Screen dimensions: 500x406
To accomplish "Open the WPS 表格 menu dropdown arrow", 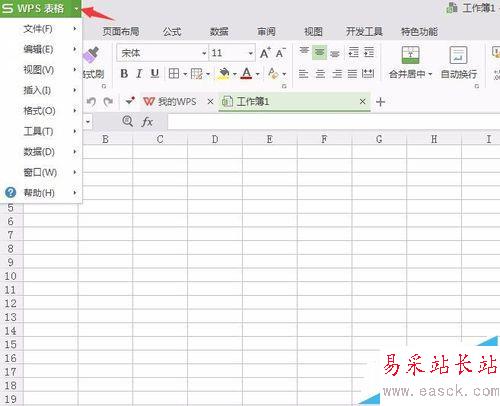I will 76,9.
